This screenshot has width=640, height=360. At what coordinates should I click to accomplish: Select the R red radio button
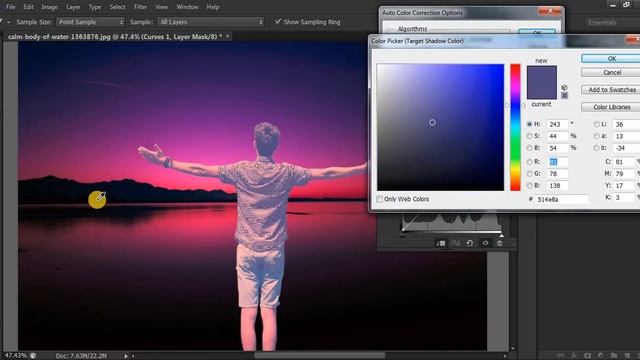point(529,162)
